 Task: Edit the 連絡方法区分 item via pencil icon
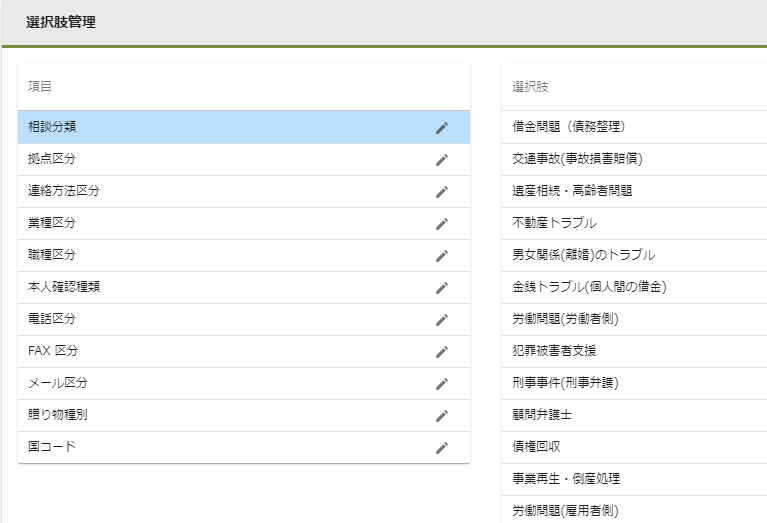[x=442, y=191]
